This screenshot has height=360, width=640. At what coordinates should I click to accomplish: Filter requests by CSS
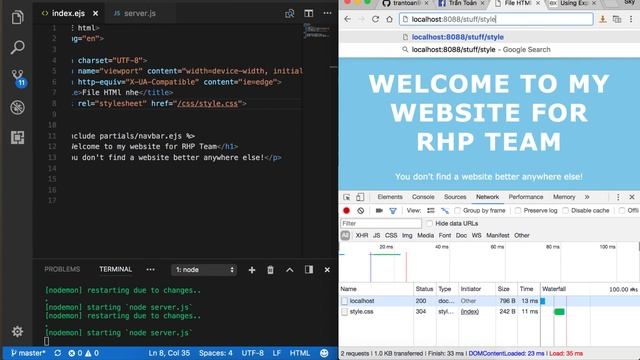click(391, 236)
